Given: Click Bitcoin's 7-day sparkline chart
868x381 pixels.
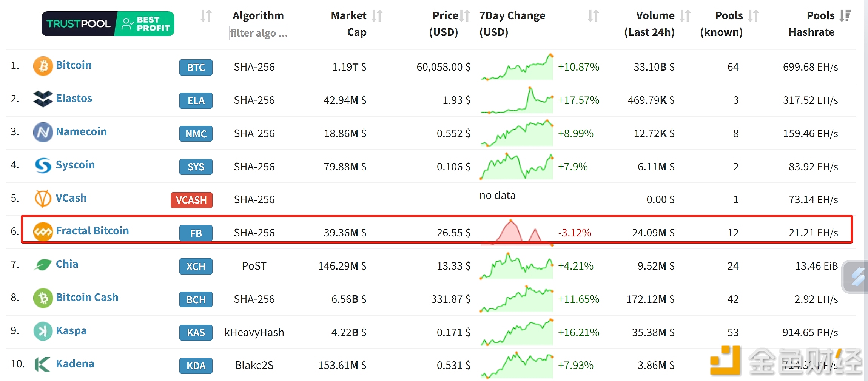Looking at the screenshot, I should (517, 67).
